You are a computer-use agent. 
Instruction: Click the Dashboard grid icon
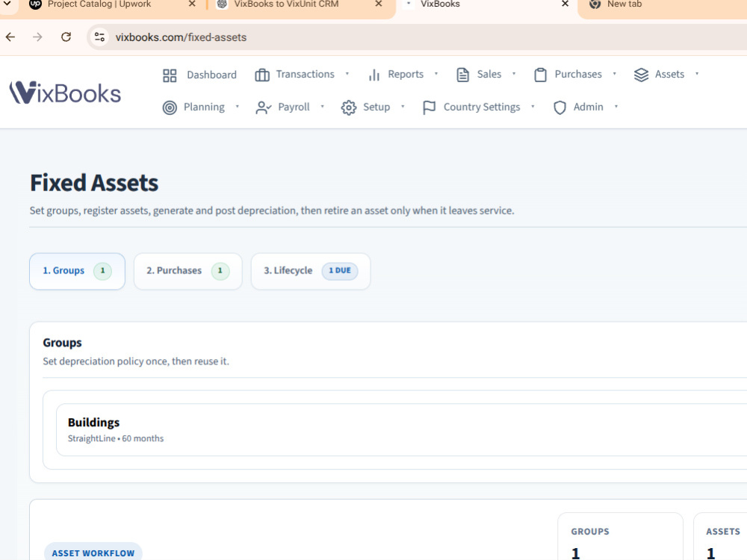point(170,75)
